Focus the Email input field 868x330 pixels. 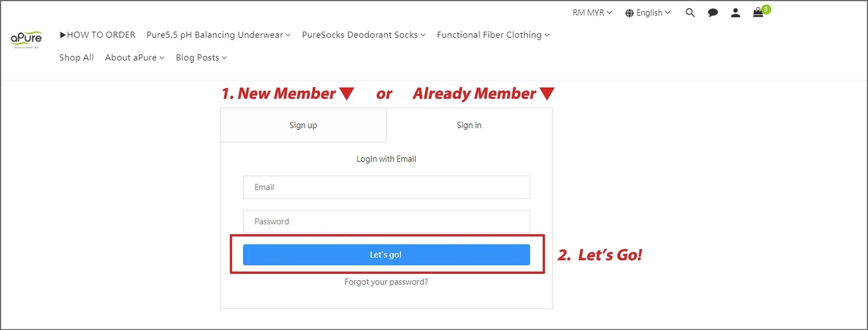pyautogui.click(x=386, y=187)
